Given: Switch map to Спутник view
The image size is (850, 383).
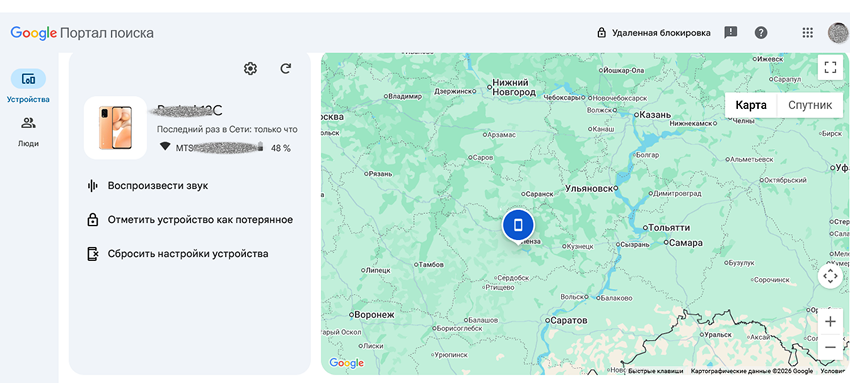Looking at the screenshot, I should tap(810, 105).
